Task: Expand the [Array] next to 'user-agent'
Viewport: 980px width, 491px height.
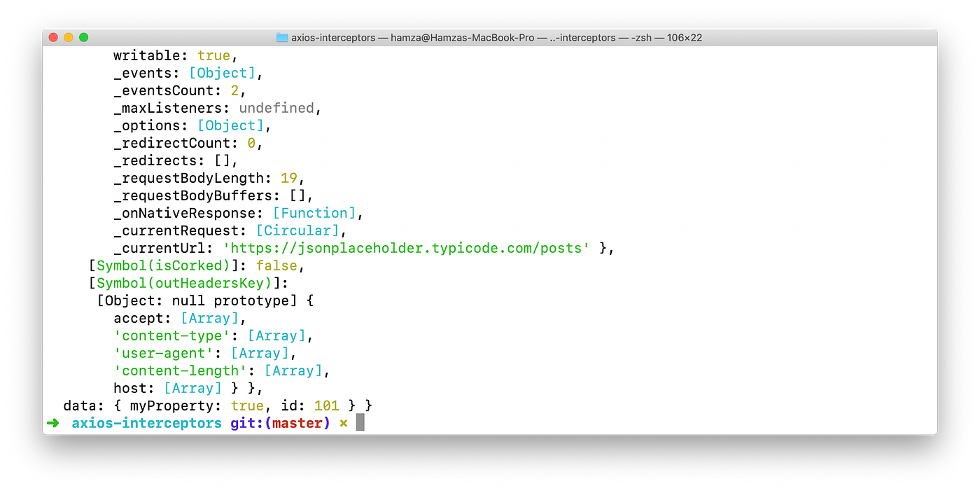Action: coord(260,353)
